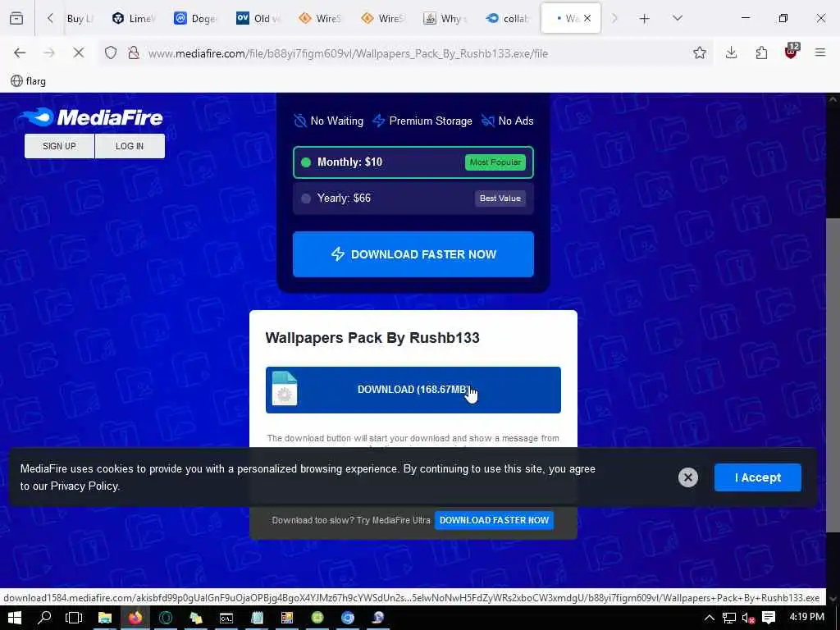The image size is (840, 630).
Task: Click the blue DOWNLOAD FASTER NOW button
Action: (413, 254)
